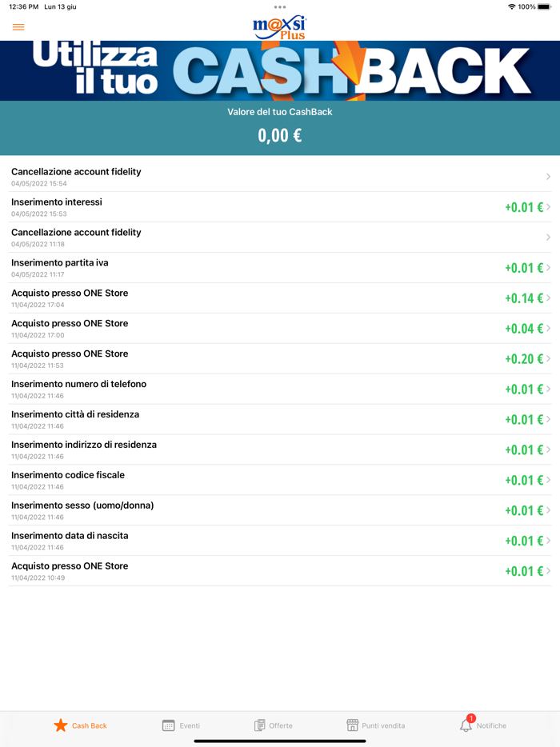560x747 pixels.
Task: Expand Inserimento data di nascita chevron
Action: click(548, 540)
